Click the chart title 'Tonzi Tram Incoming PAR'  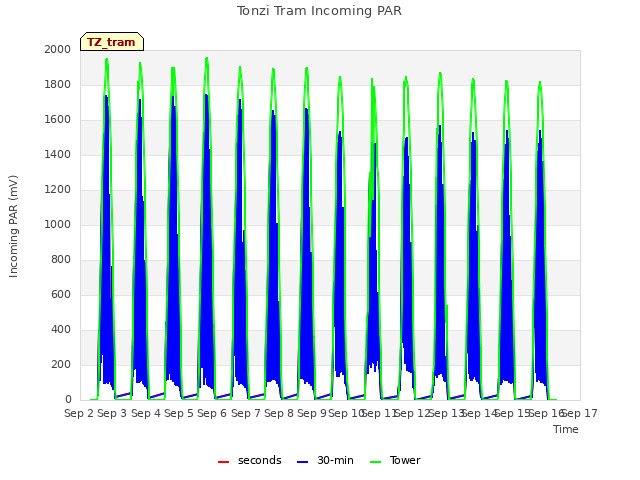pos(319,11)
